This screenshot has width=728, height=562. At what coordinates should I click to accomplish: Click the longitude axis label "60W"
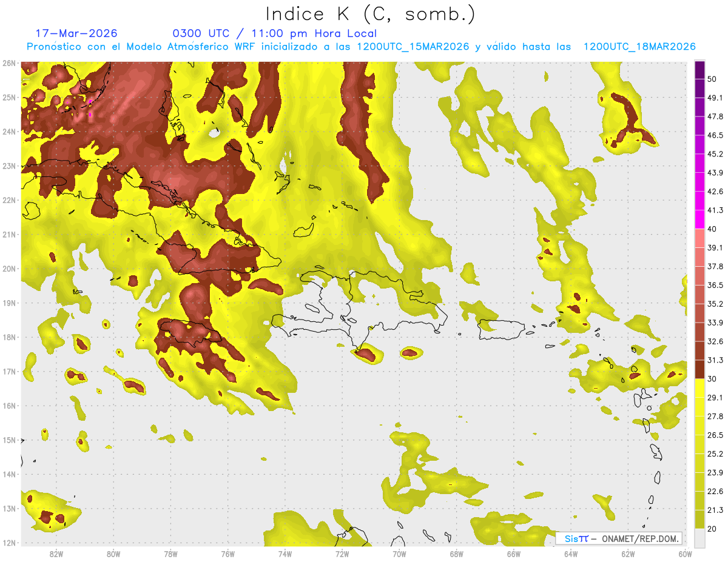click(685, 554)
